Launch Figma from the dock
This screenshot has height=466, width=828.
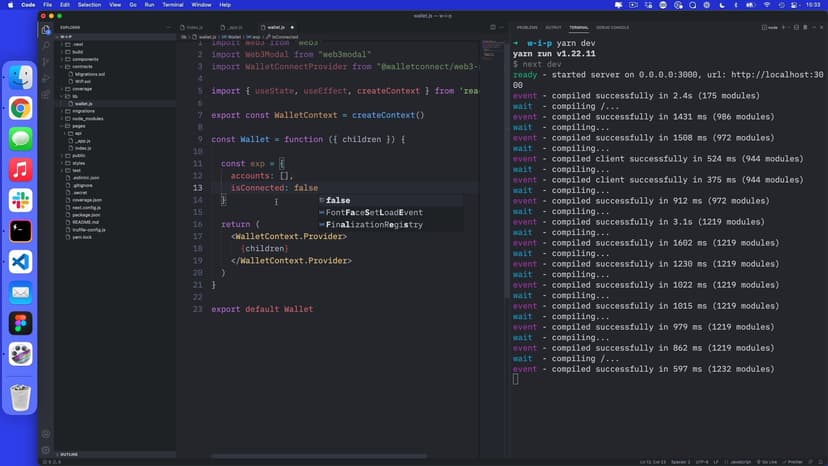pos(21,323)
